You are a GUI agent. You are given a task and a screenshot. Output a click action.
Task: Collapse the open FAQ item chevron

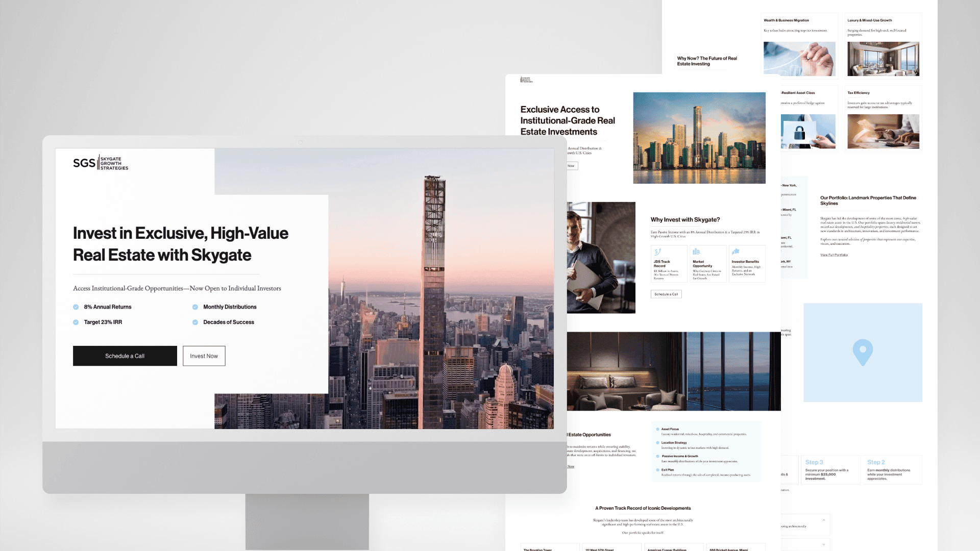(824, 520)
